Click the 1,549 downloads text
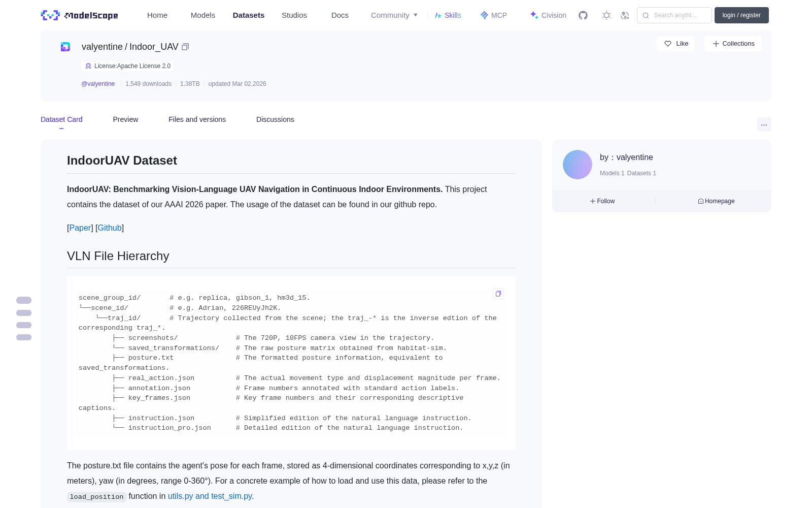Screen dimensions: 812x508 pyautogui.click(x=148, y=84)
